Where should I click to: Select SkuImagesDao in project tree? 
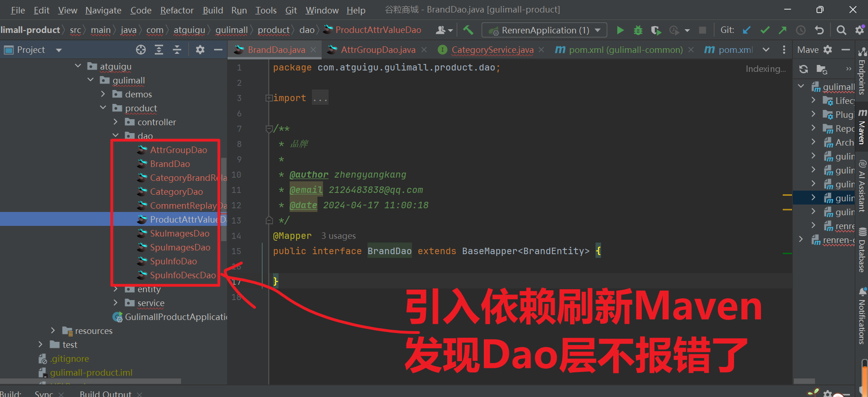point(180,233)
